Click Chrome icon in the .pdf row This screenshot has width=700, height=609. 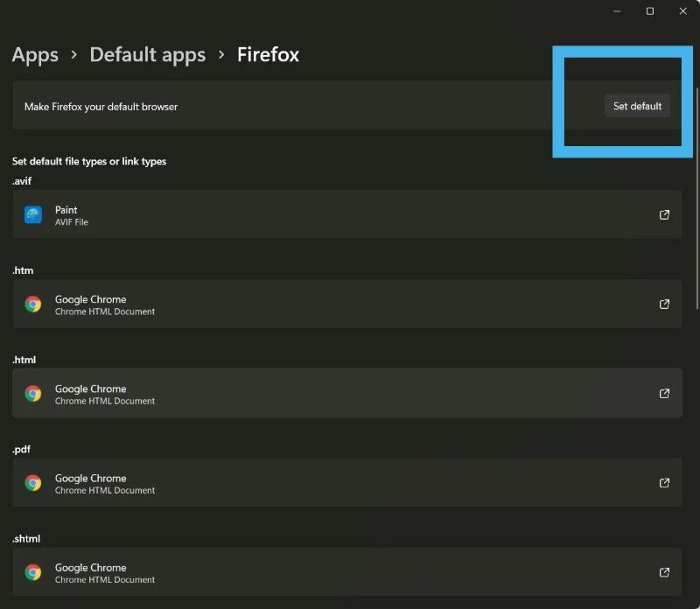(x=33, y=483)
